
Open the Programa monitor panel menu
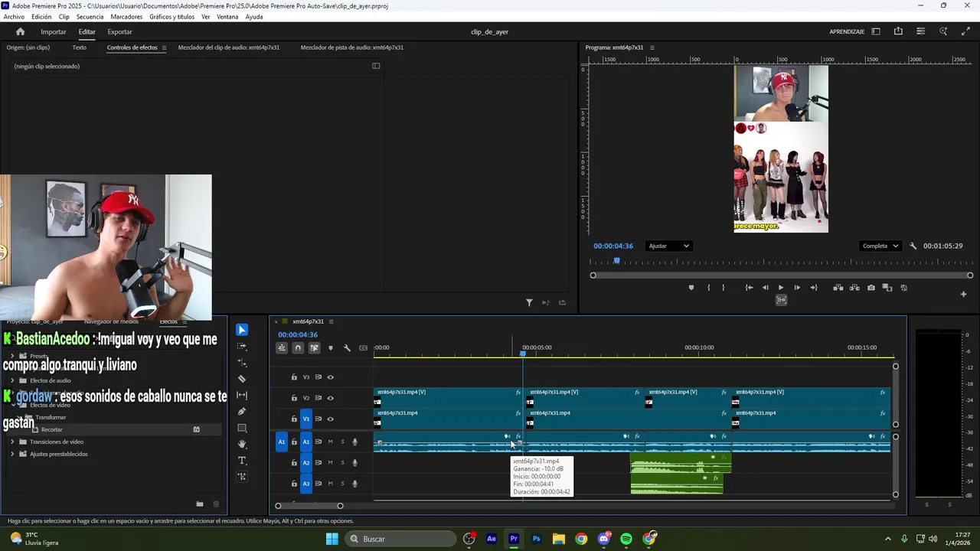coord(652,47)
